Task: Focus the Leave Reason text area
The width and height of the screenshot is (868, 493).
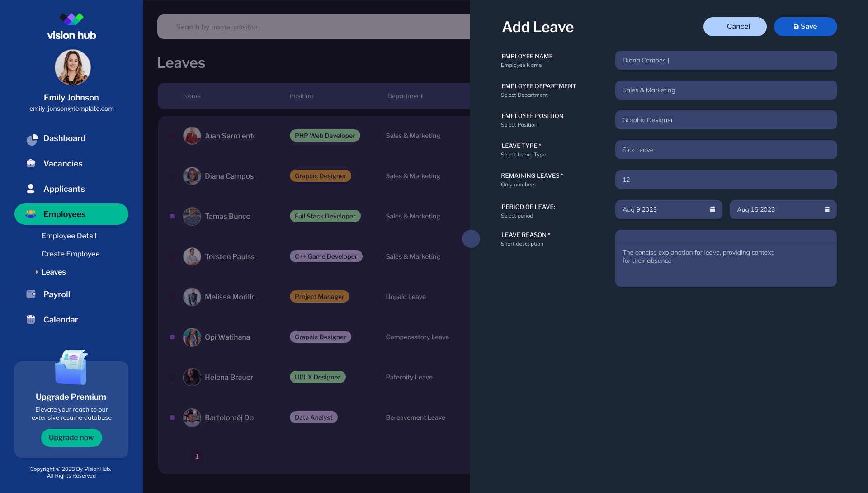Action: (726, 258)
